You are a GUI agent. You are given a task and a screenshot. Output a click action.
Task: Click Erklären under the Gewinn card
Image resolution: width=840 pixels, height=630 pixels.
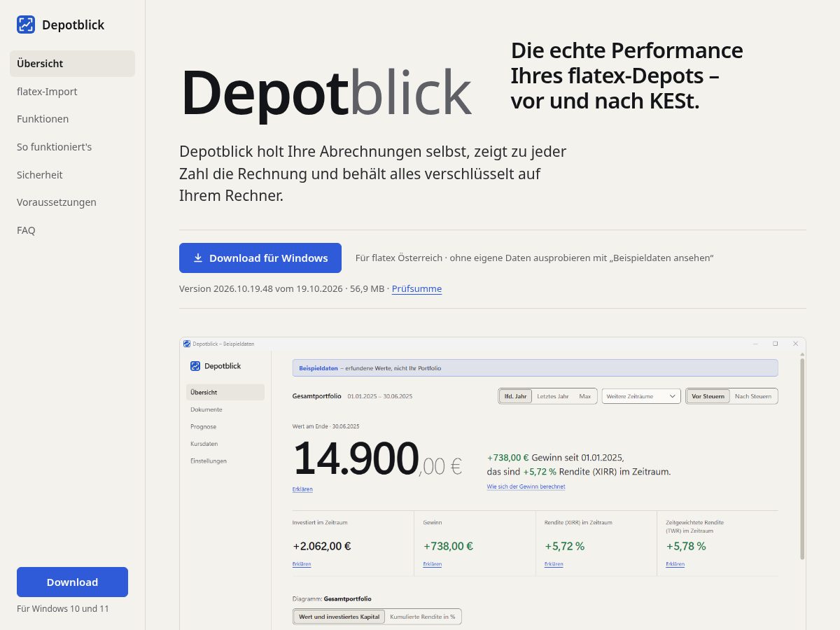(x=433, y=564)
